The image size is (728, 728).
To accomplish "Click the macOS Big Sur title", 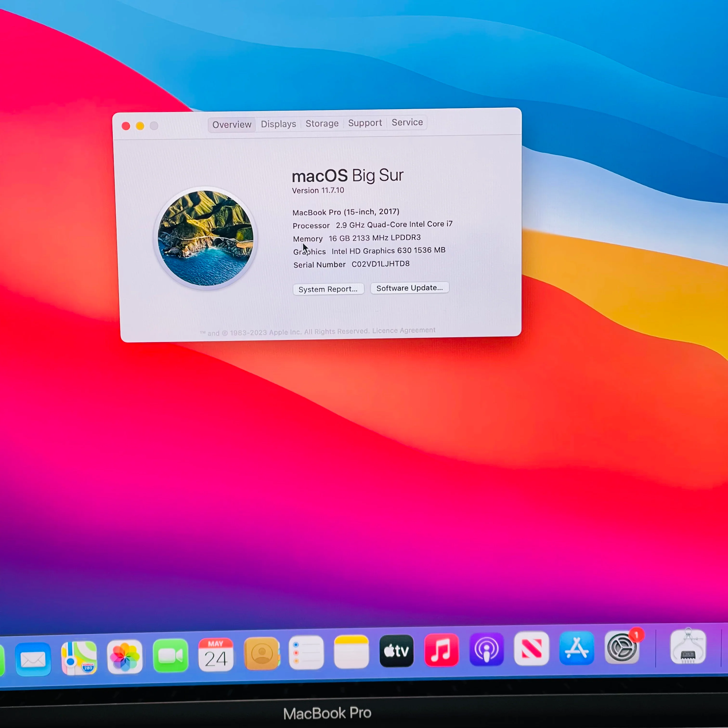I will [x=347, y=175].
